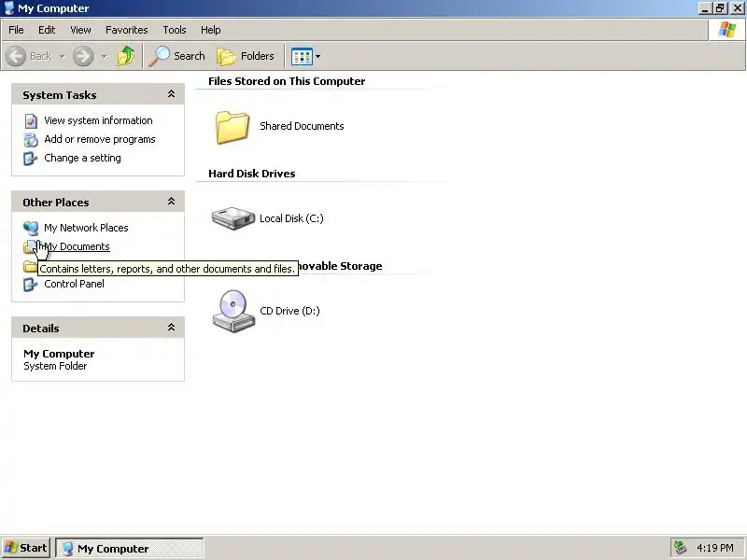Click the CD Drive (D:) label
Screen dimensions: 747x560
tap(289, 311)
